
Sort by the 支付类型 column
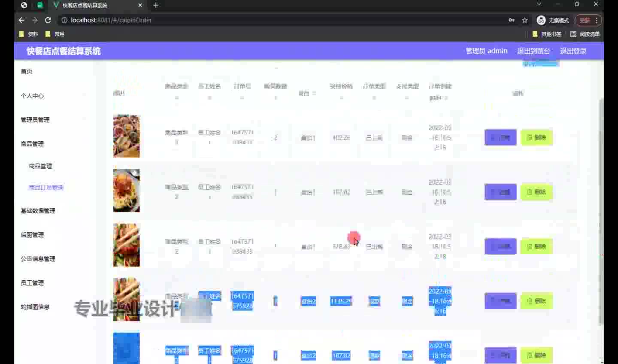[407, 98]
